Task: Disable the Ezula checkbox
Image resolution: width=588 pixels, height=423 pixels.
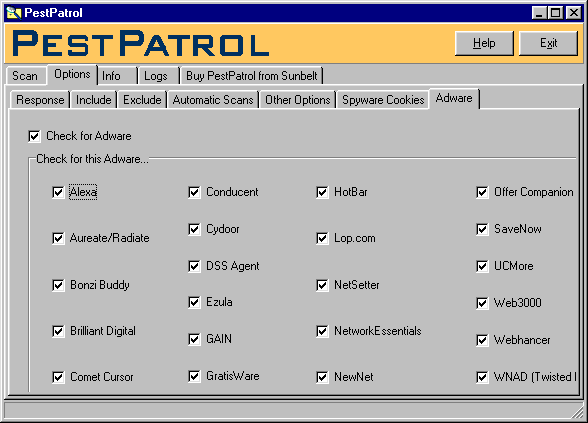Action: click(194, 302)
